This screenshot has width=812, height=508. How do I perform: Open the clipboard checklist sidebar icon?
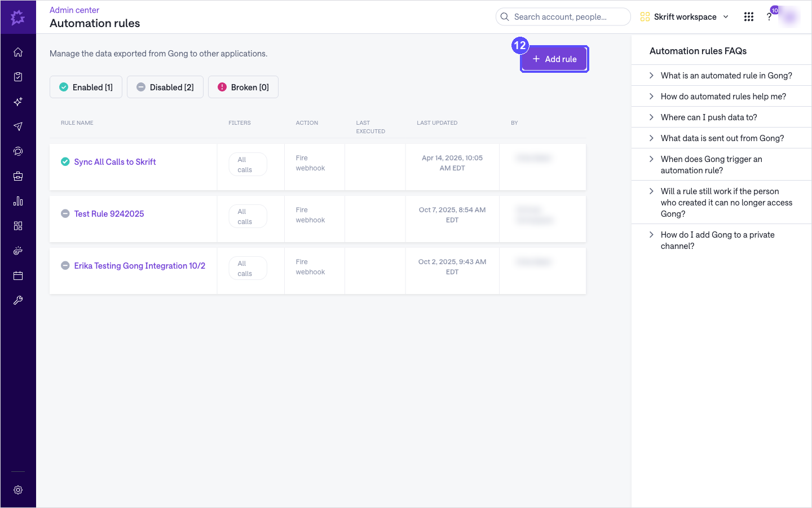18,77
